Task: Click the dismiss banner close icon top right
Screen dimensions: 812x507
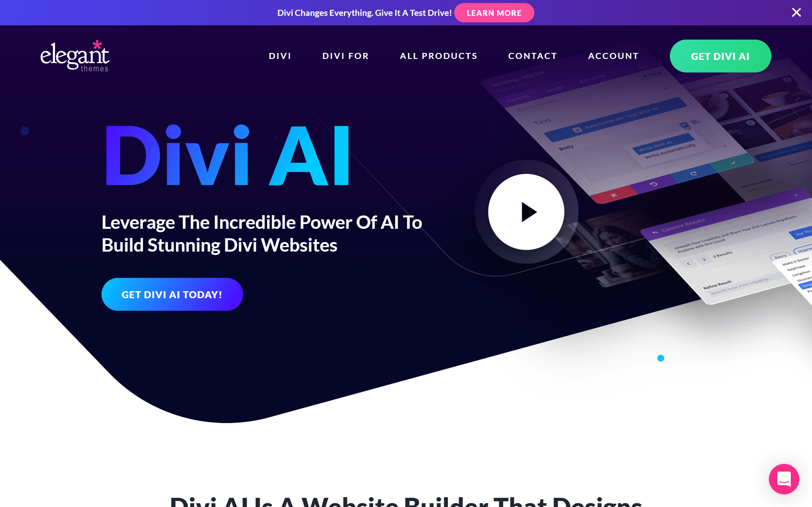Action: [796, 12]
